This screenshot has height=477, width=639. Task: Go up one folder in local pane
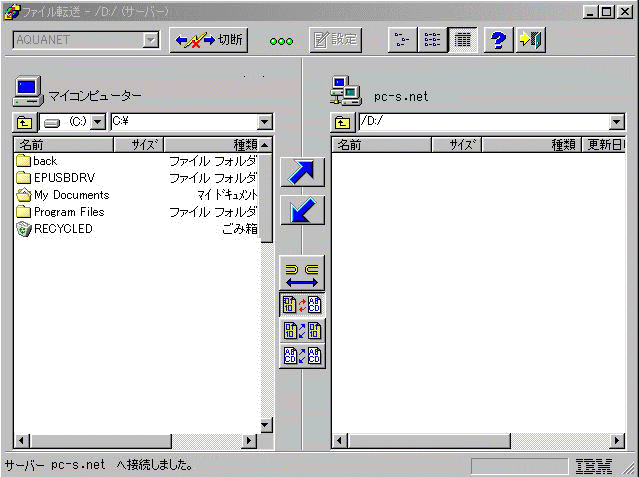tap(24, 122)
